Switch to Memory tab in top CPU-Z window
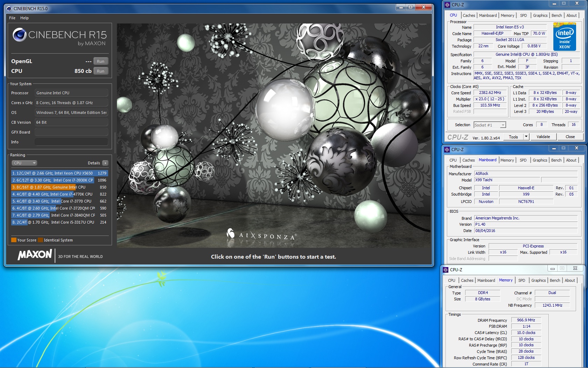 tap(507, 15)
